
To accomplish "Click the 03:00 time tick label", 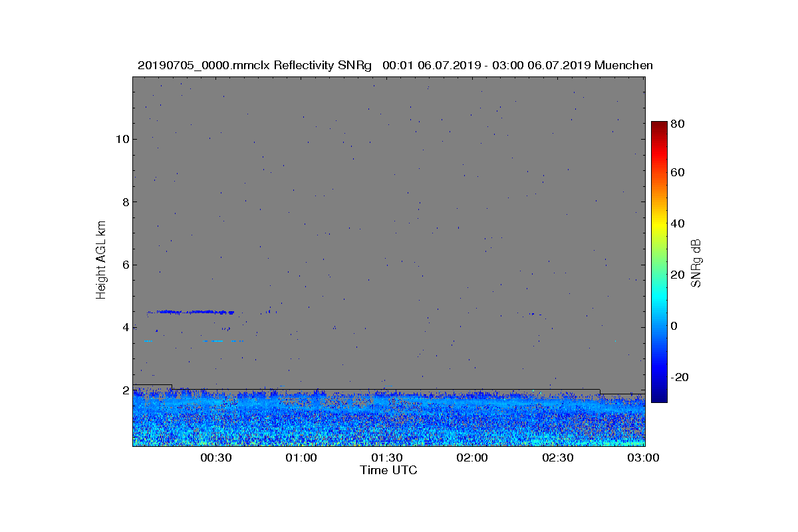I will [644, 458].
